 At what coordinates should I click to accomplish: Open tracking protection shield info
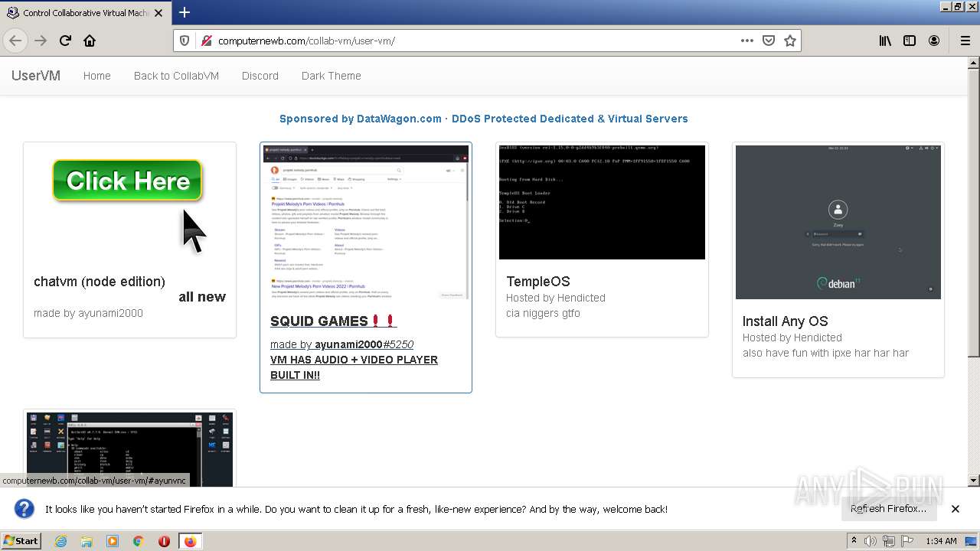pos(185,41)
